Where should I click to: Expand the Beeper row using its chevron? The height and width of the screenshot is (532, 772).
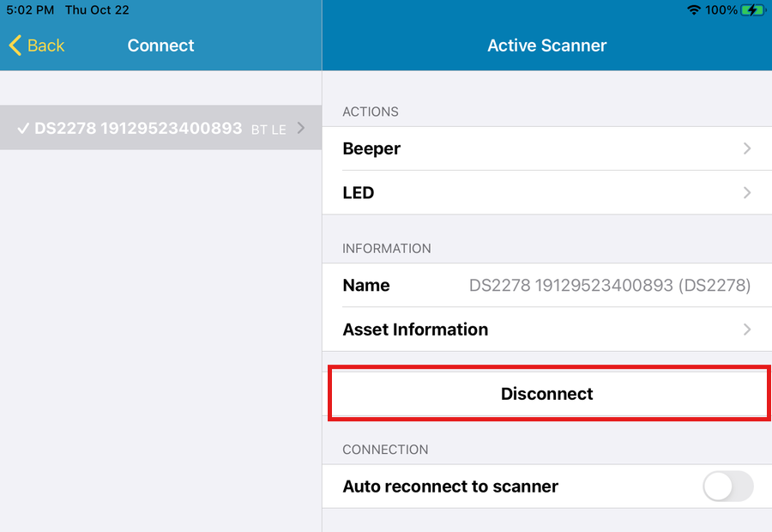click(x=747, y=148)
